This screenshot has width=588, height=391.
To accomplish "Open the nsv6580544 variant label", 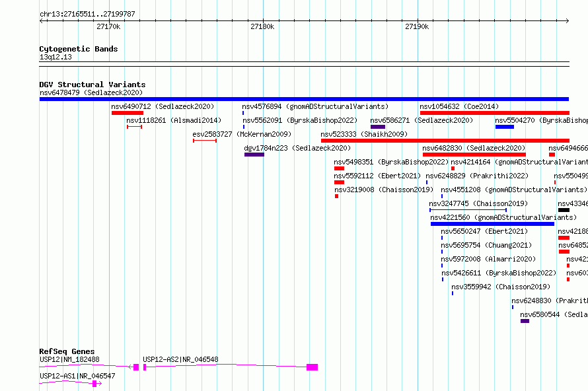I will click(x=554, y=314).
